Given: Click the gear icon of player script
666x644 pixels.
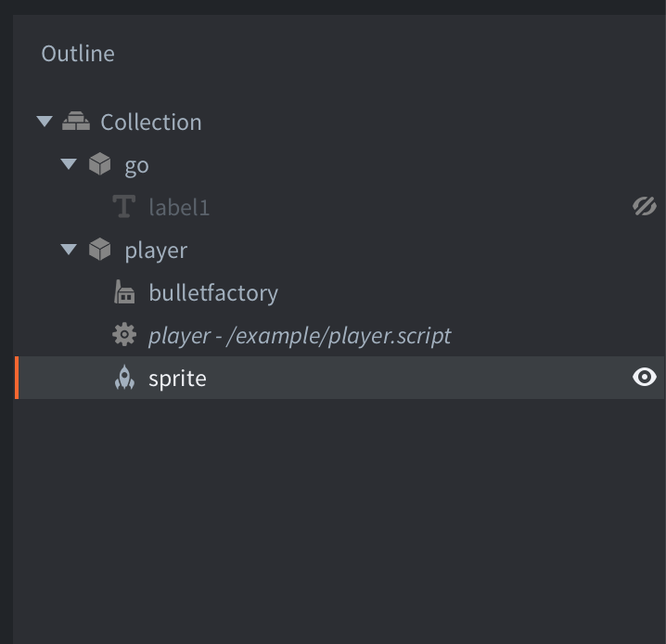Looking at the screenshot, I should click(x=124, y=335).
